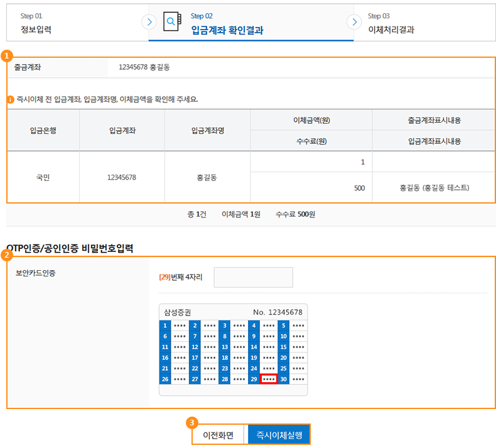Click the 홍길동 account name cell
The image size is (496, 448).
207,178
